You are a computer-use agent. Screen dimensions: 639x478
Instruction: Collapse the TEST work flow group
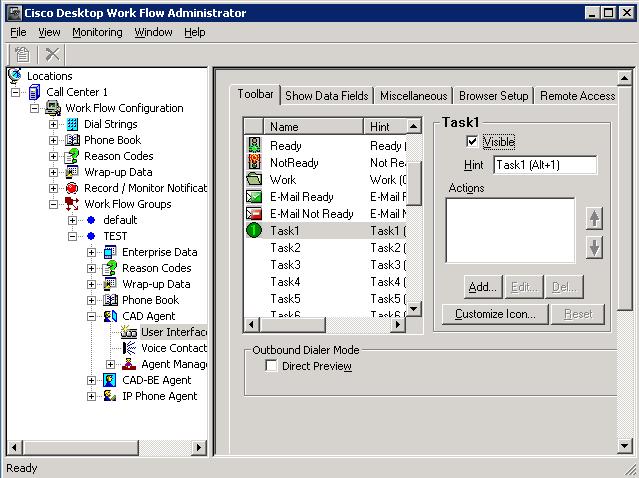click(73, 236)
